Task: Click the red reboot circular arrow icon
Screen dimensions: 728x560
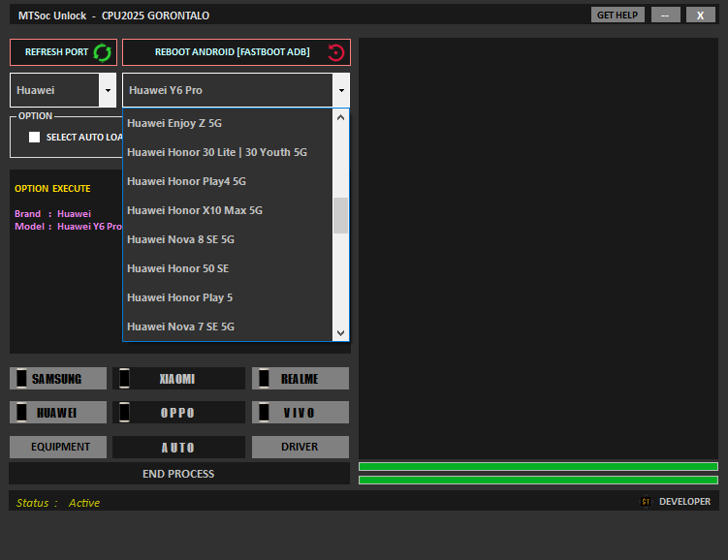Action: [335, 52]
